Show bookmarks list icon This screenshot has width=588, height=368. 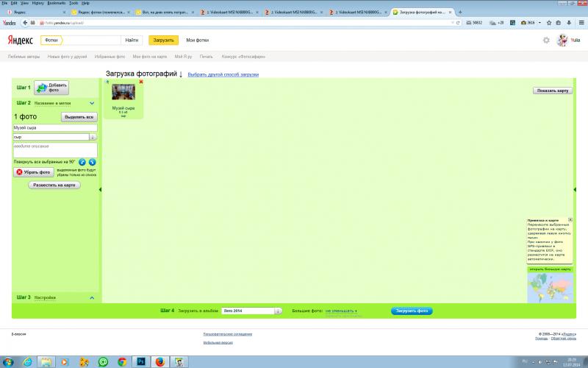[559, 23]
